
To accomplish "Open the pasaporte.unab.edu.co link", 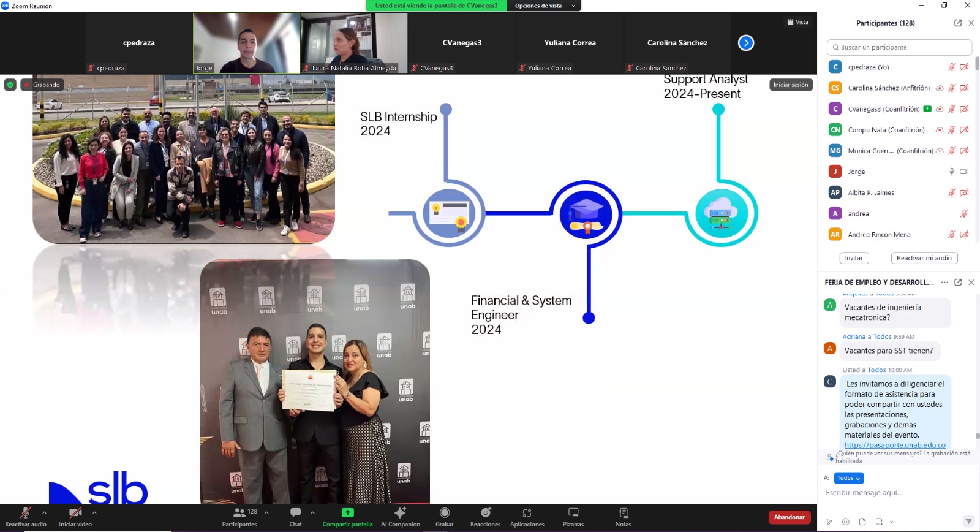I will point(895,445).
